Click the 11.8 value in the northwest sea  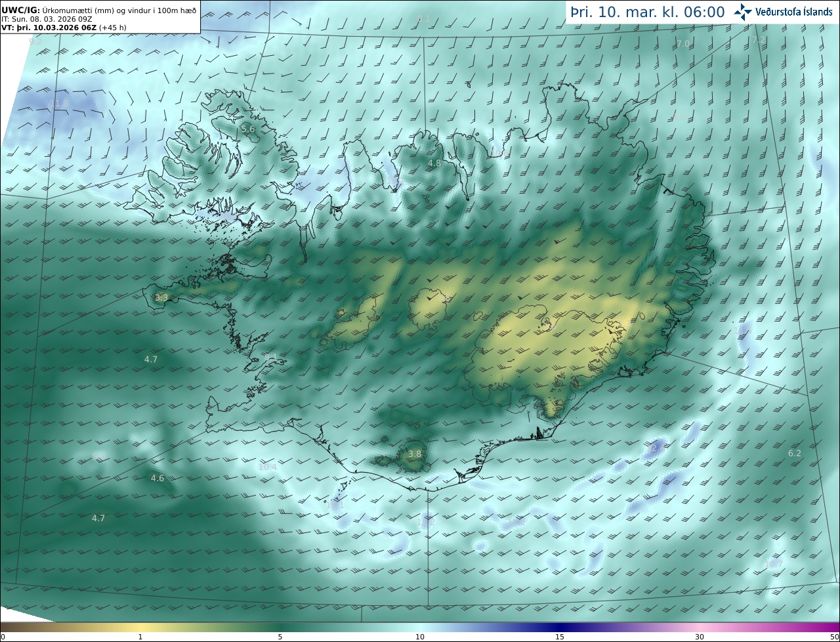pos(58,104)
